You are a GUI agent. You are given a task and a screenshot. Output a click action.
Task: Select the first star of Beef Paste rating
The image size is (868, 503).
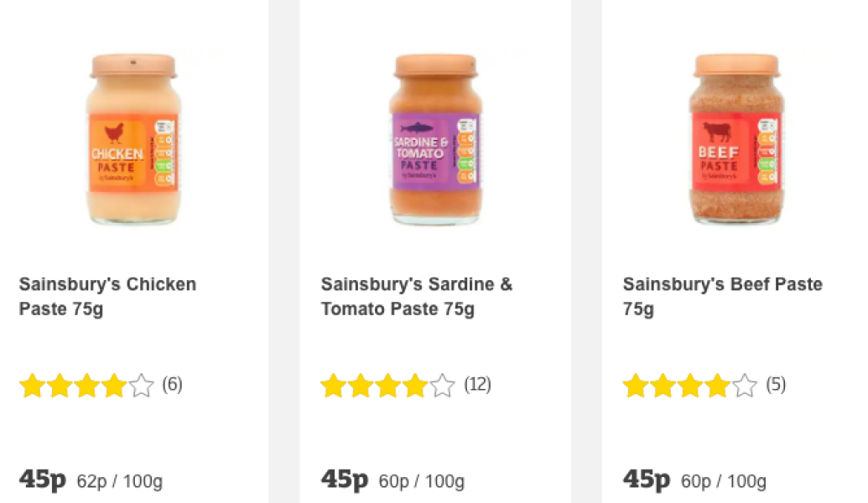tap(636, 386)
